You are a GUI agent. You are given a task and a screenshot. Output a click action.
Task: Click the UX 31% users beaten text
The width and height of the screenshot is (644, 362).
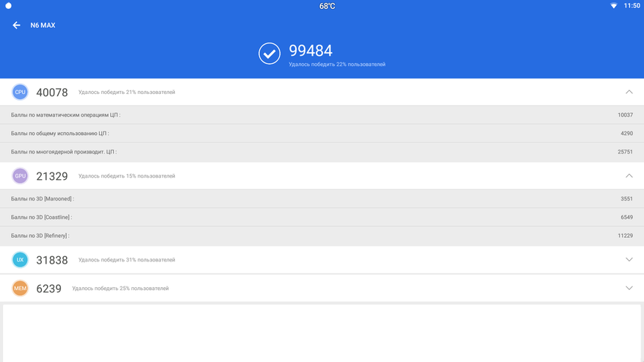[x=126, y=260]
